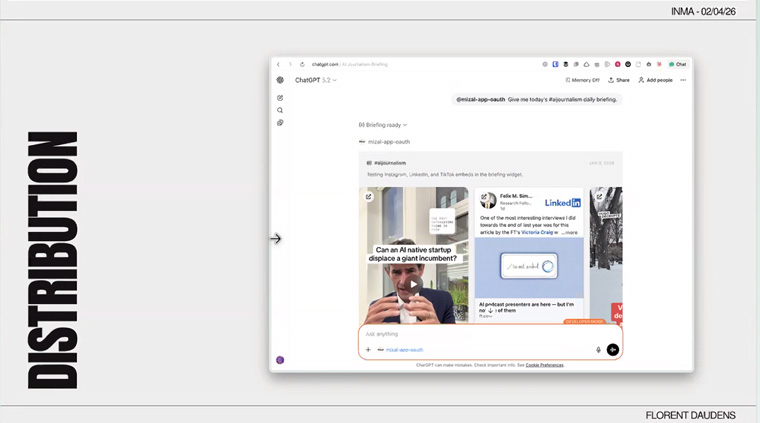Screen dimensions: 760x423
Task: Open the three-dot conversation options menu
Action: (683, 80)
